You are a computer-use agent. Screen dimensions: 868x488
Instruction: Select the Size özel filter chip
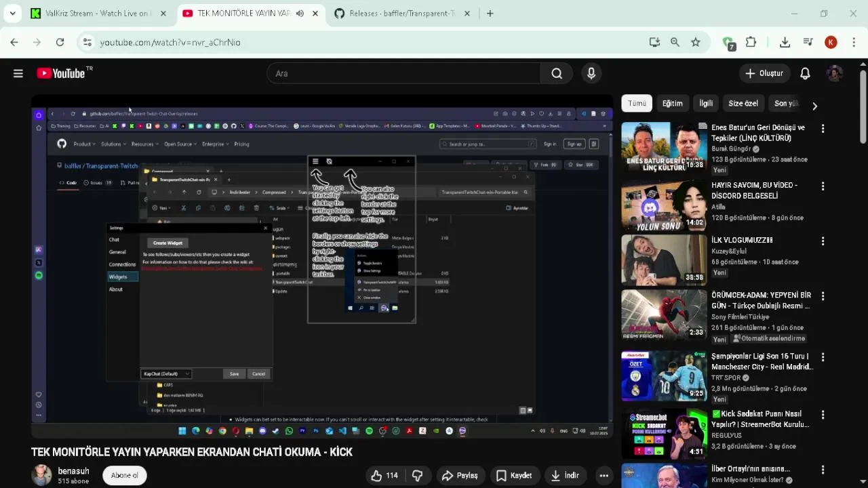743,103
